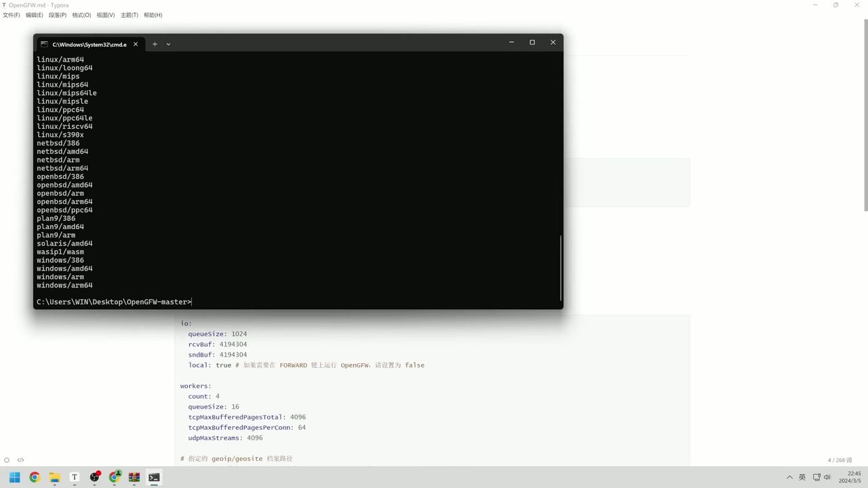This screenshot has height=488, width=868.
Task: Click the Terminal taskbar icon
Action: tap(154, 477)
